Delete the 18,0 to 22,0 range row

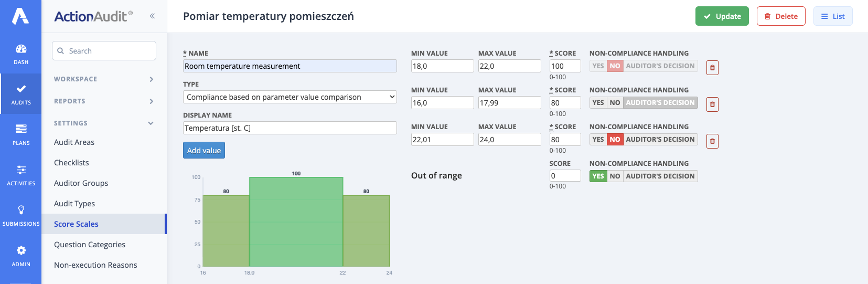click(x=712, y=68)
